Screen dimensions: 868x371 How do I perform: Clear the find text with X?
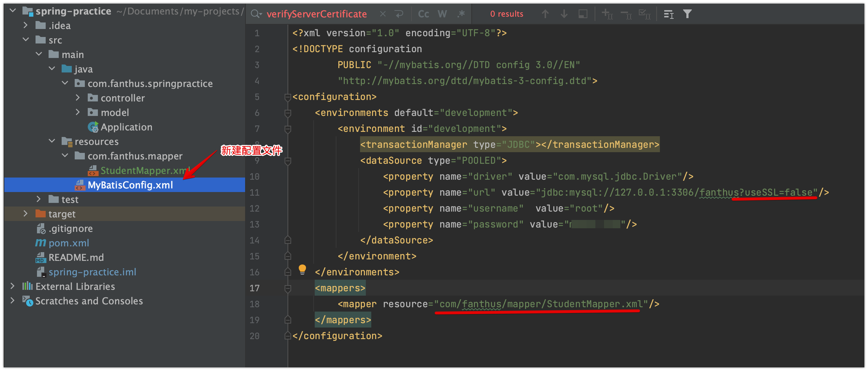383,14
